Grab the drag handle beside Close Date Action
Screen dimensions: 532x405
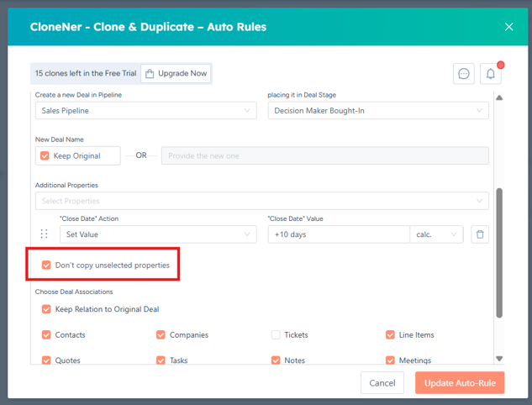(44, 234)
